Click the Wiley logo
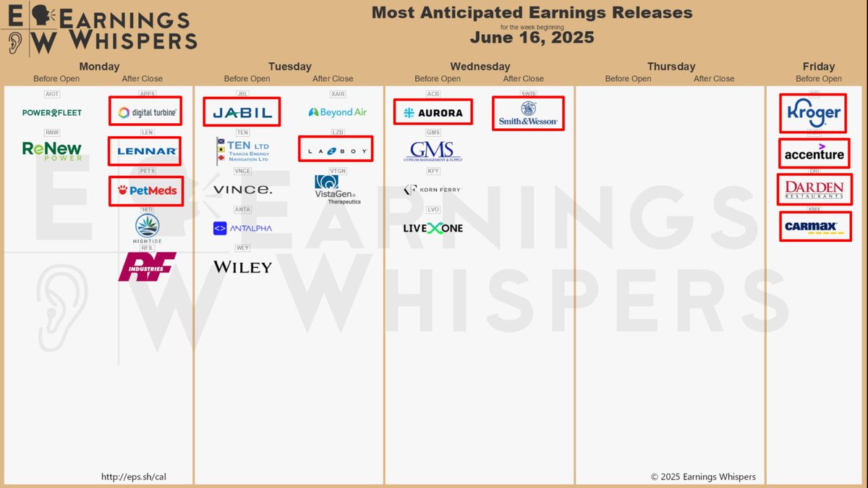 point(242,267)
